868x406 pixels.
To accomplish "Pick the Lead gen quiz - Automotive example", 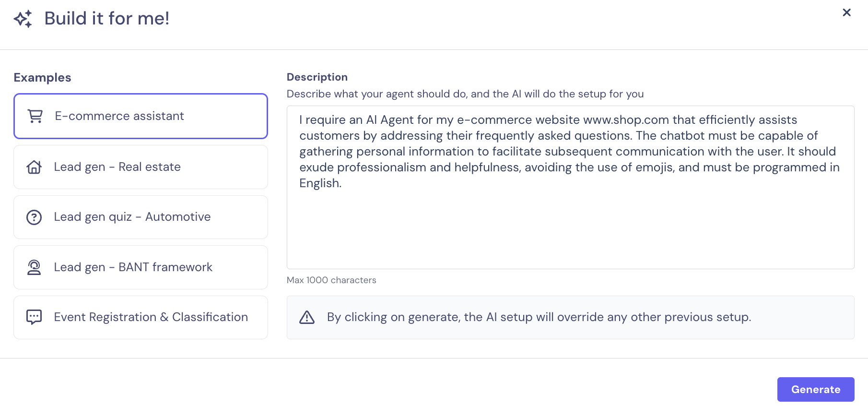I will (141, 217).
